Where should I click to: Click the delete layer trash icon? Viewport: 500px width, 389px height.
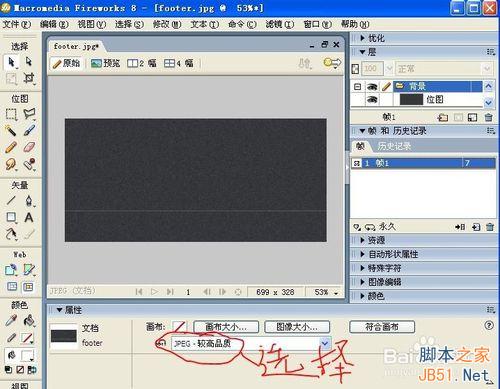(488, 117)
